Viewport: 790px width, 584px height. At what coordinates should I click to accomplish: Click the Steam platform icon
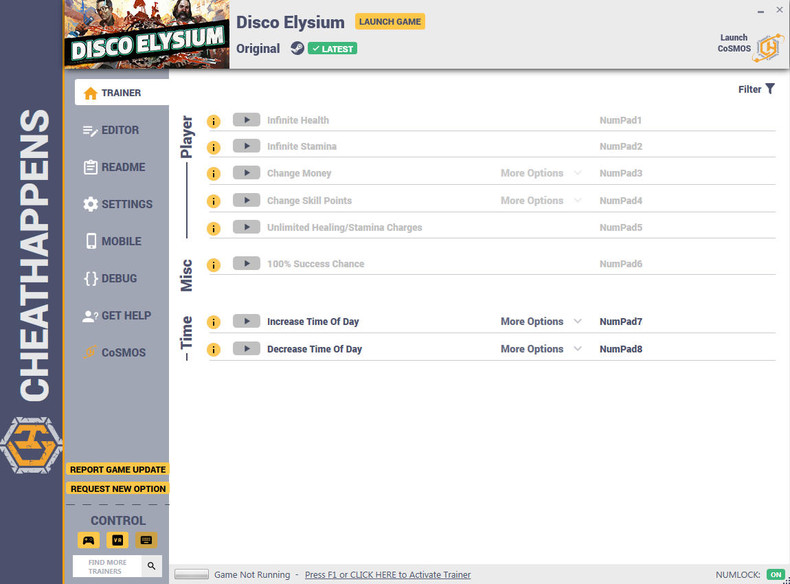click(297, 48)
